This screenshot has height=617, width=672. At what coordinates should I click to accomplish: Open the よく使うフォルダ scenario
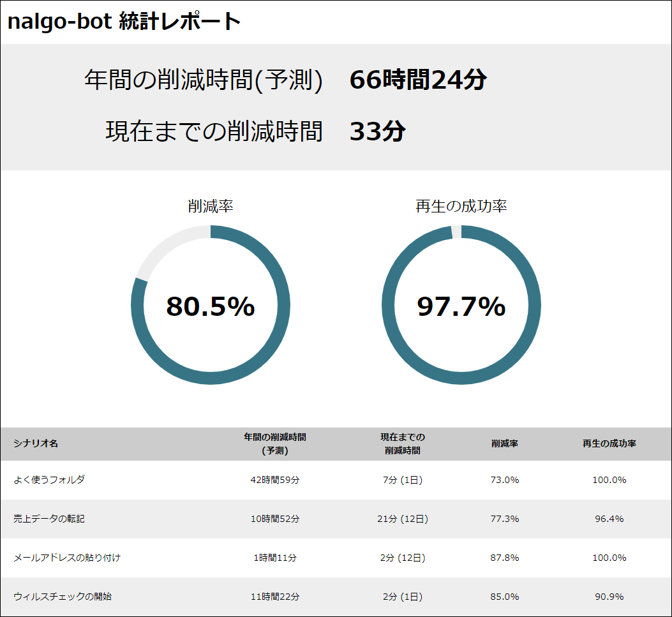(x=49, y=480)
